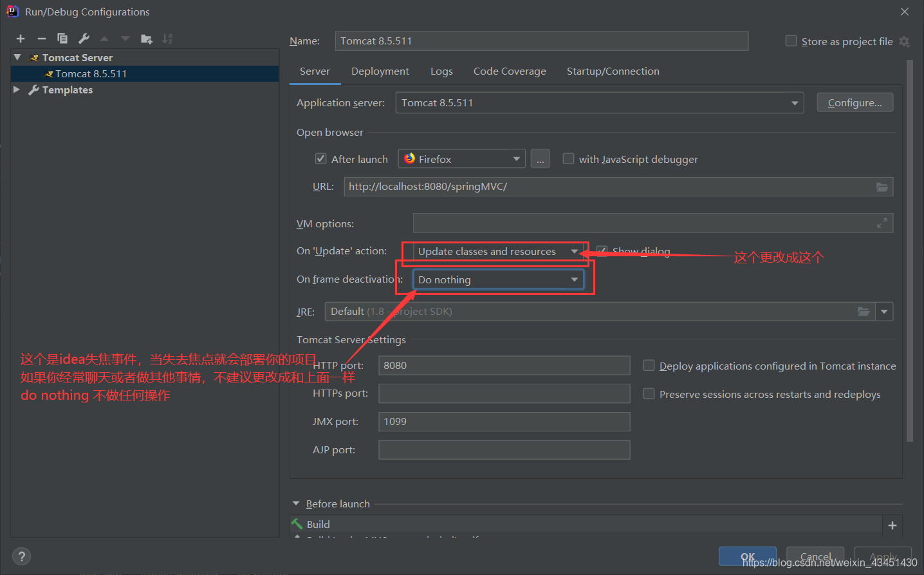Click Apply button
This screenshot has height=575, width=924.
click(x=883, y=557)
